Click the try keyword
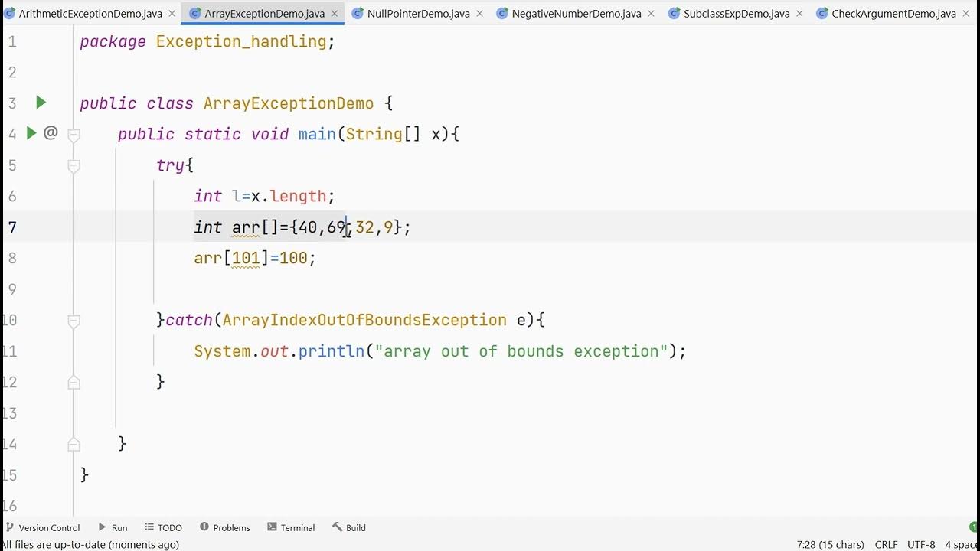 [170, 165]
